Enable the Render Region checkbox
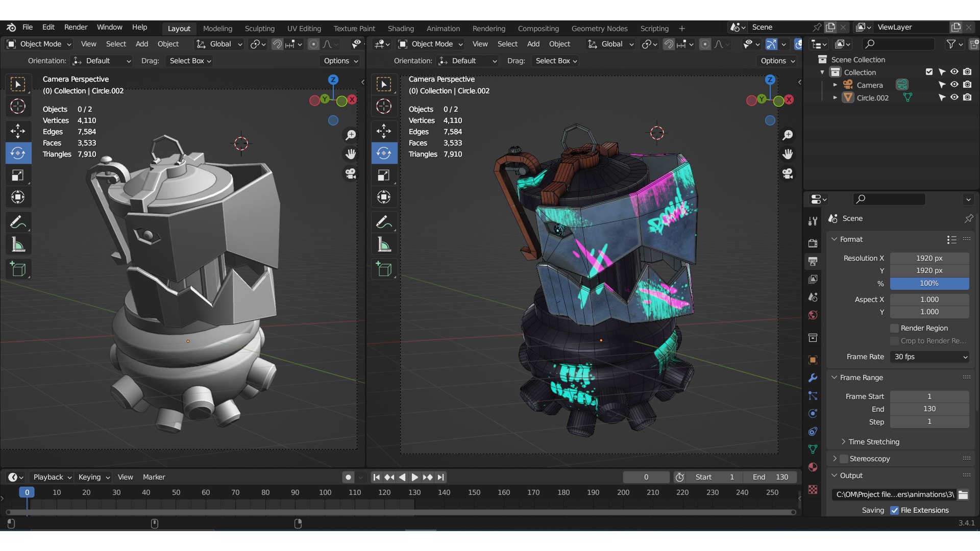 tap(894, 328)
